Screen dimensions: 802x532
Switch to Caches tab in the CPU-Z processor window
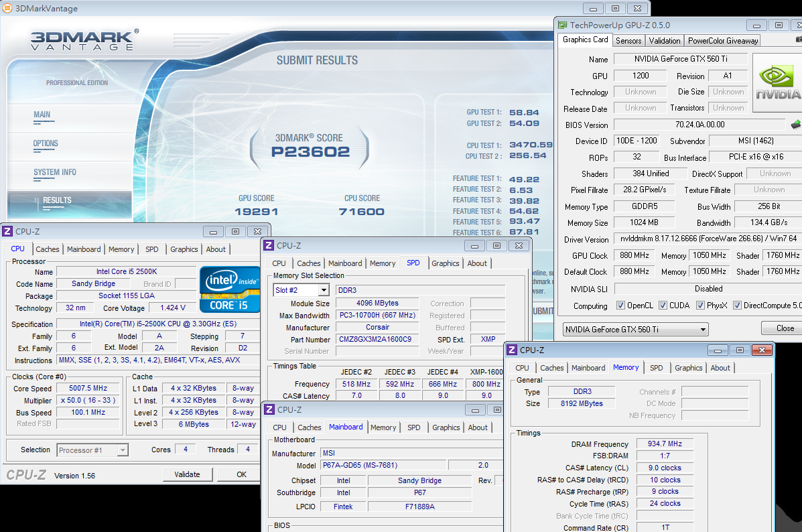(x=48, y=249)
